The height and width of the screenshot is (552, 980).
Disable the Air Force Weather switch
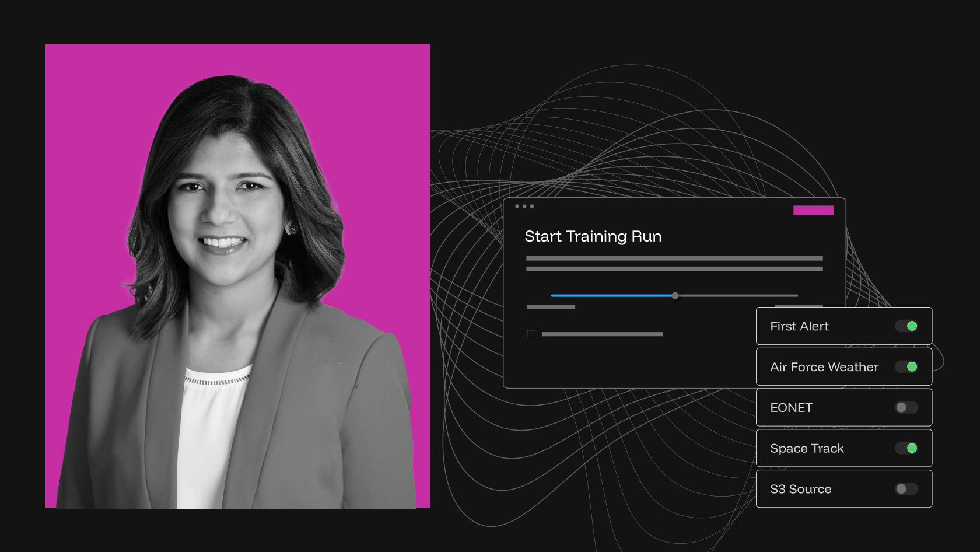click(907, 367)
